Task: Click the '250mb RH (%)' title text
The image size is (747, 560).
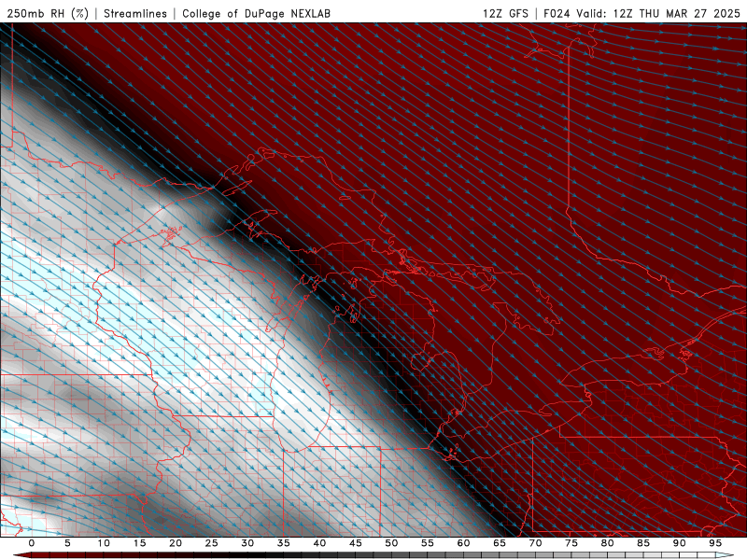Action: pos(48,13)
